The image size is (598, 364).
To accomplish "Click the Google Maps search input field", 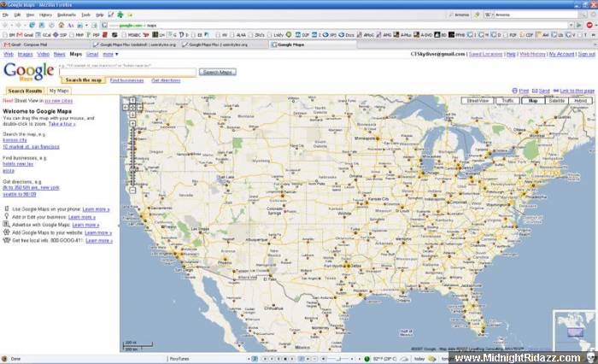I will 127,72.
